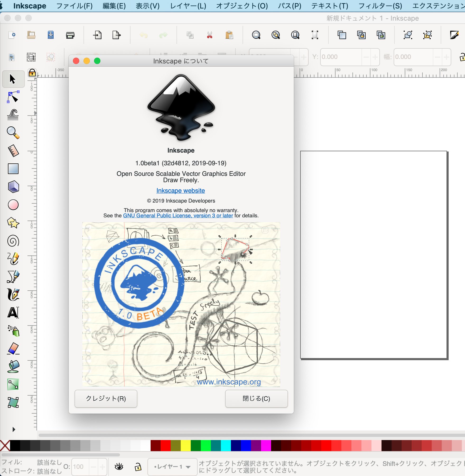Select the Text tool
465x476 pixels.
[x=13, y=313]
